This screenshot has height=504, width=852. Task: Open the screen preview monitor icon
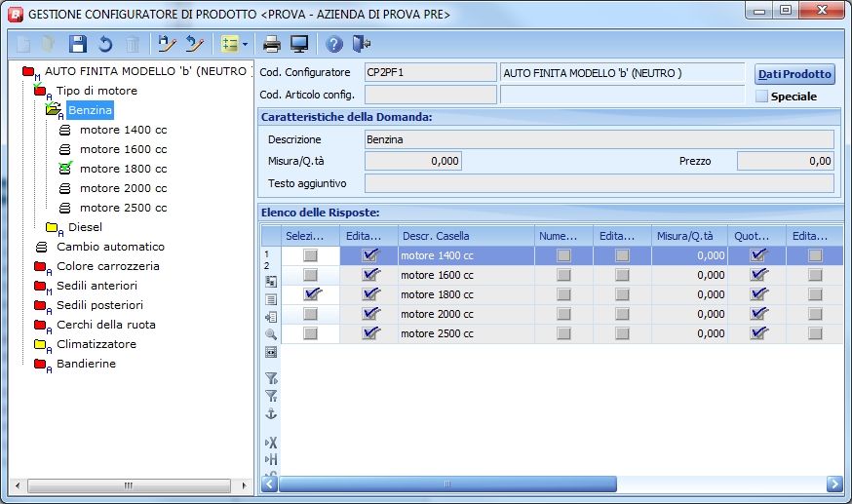tap(299, 44)
